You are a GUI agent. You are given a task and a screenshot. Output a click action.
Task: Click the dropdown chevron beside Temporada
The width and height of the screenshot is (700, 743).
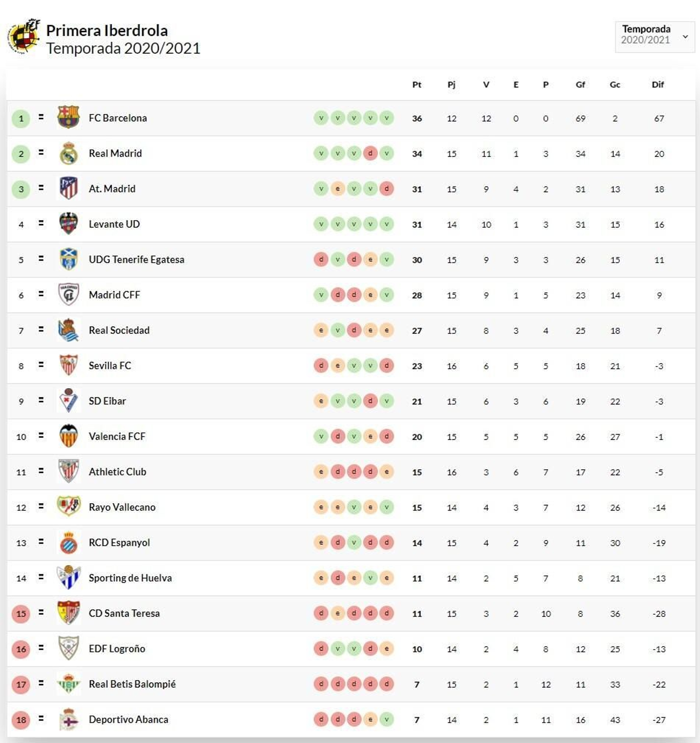pos(685,37)
